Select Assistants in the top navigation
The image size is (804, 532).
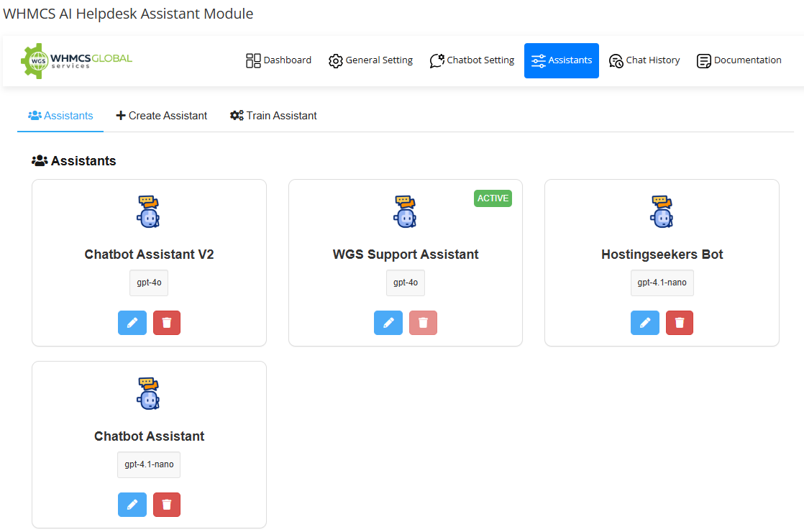coord(562,60)
